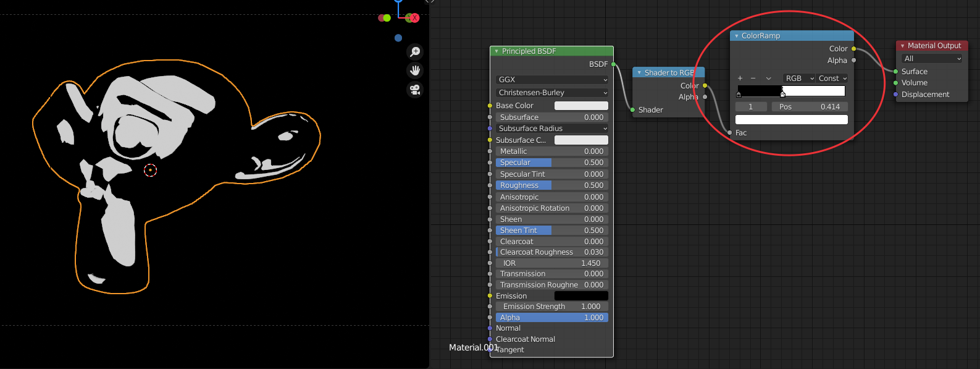Click the ColorRamp stop index field
The image size is (980, 369).
click(751, 107)
